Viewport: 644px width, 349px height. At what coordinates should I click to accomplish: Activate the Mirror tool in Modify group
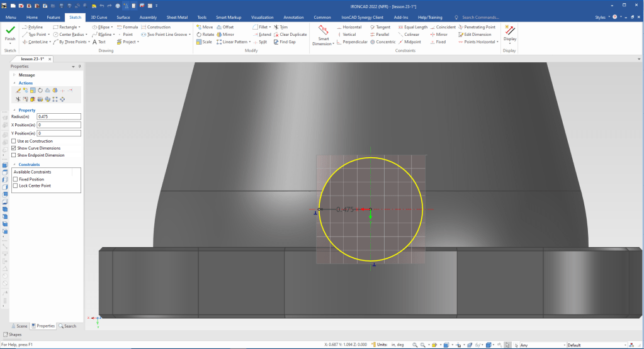pyautogui.click(x=225, y=35)
